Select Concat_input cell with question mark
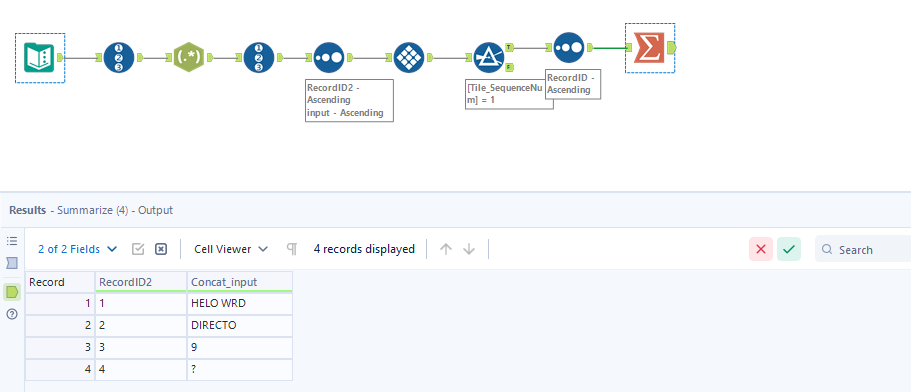 [x=240, y=369]
